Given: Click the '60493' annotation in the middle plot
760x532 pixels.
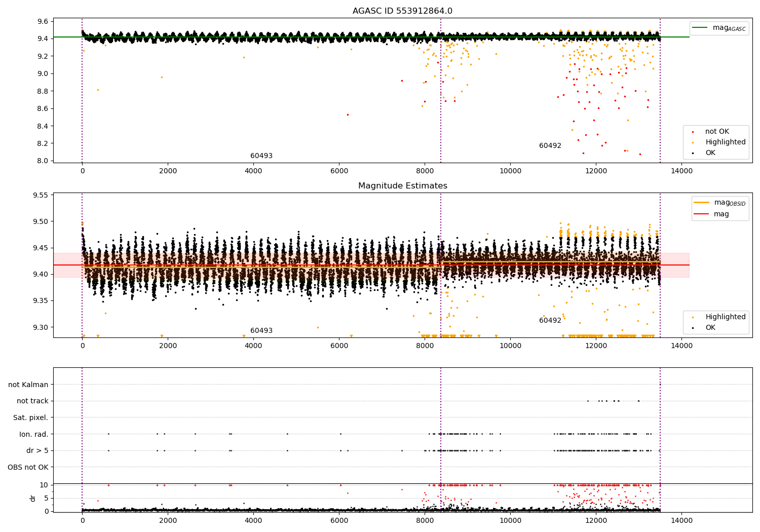Looking at the screenshot, I should tap(261, 331).
